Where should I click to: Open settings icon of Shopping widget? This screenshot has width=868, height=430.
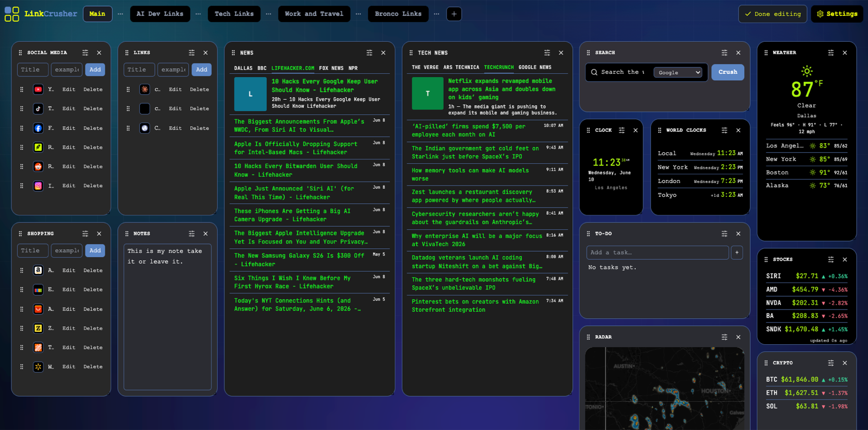click(85, 234)
